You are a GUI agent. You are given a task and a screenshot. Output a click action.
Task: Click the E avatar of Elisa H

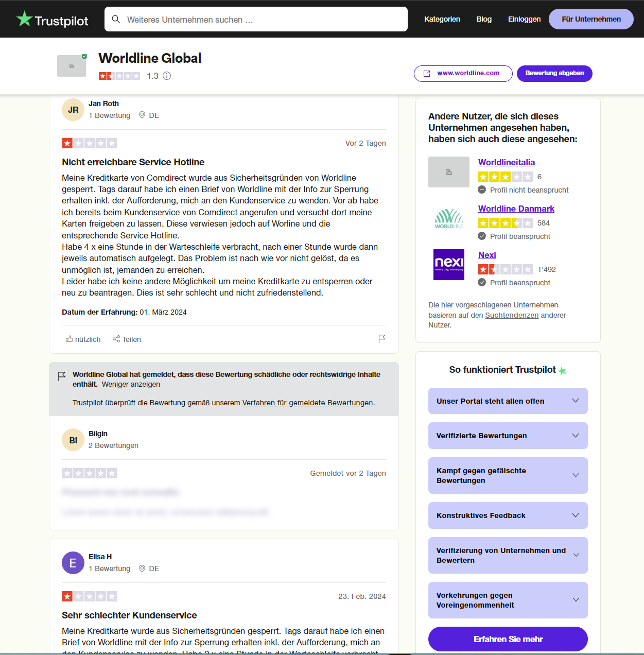73,563
